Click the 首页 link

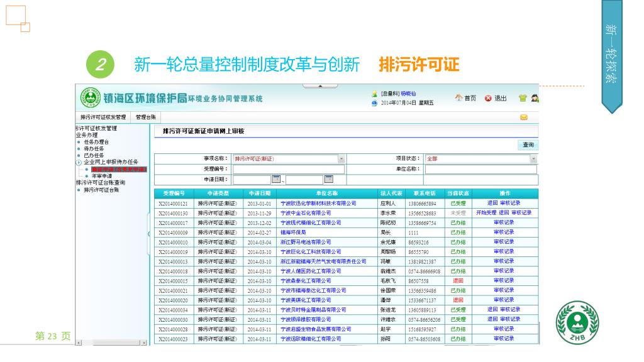[x=470, y=98]
